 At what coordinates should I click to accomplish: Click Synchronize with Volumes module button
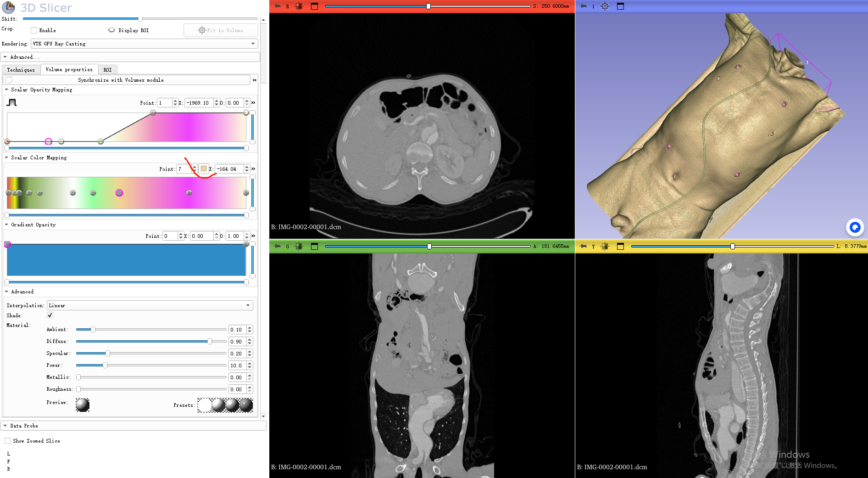(127, 80)
